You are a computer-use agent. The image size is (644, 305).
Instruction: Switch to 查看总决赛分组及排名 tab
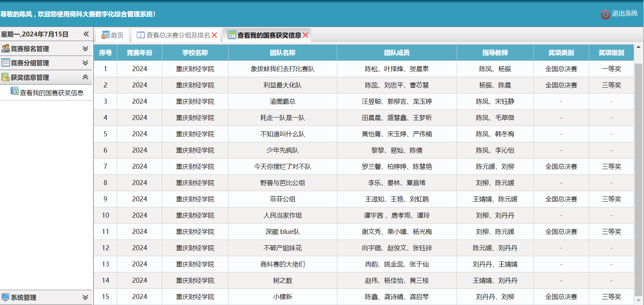tap(178, 35)
